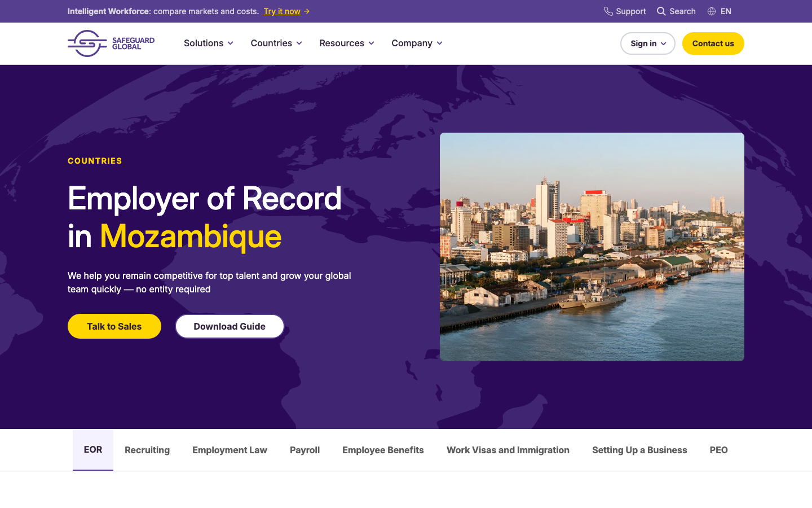Switch to the Recruiting tab
812x508 pixels.
[147, 450]
